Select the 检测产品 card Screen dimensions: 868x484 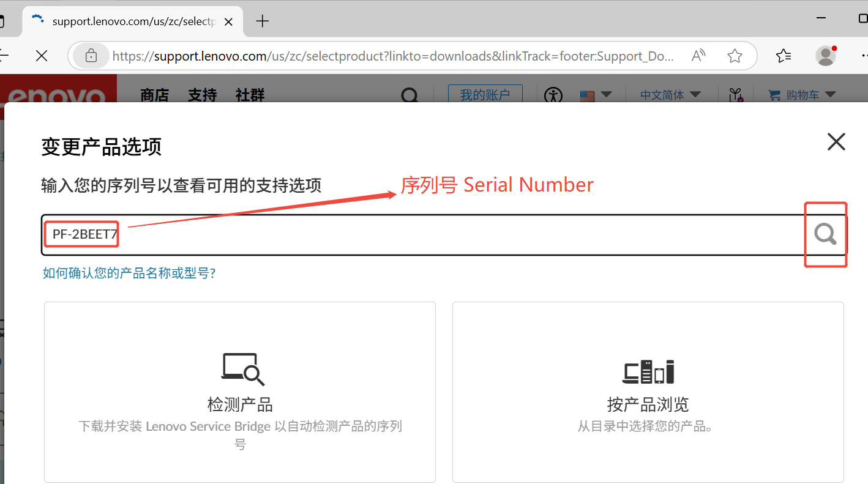[x=240, y=392]
